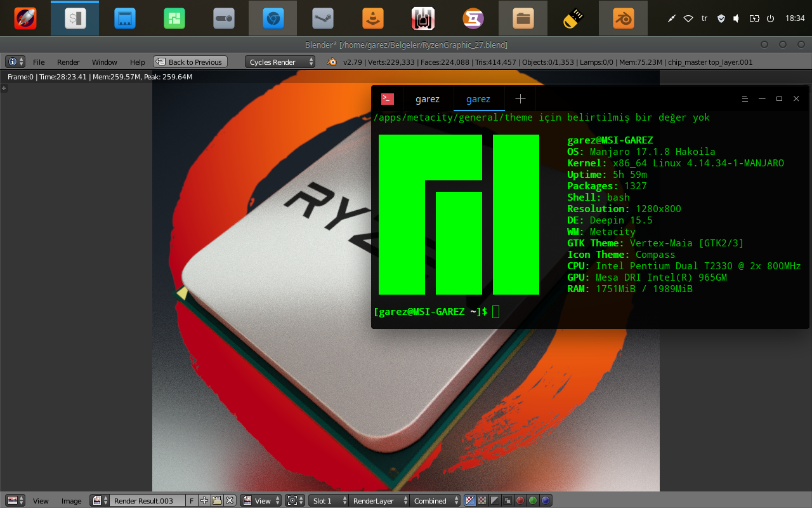Screen dimensions: 812x508
Task: Click Back to Previous button
Action: click(190, 62)
